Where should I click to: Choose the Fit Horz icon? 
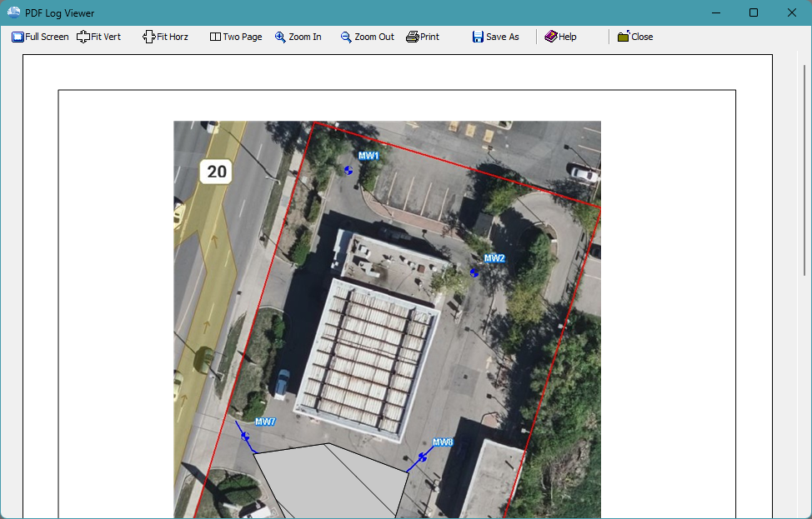click(x=149, y=37)
